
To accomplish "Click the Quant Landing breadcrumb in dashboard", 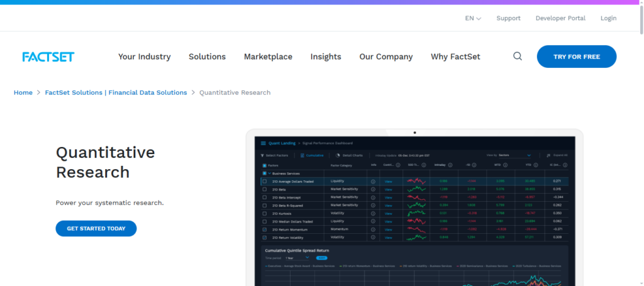I will click(x=282, y=143).
